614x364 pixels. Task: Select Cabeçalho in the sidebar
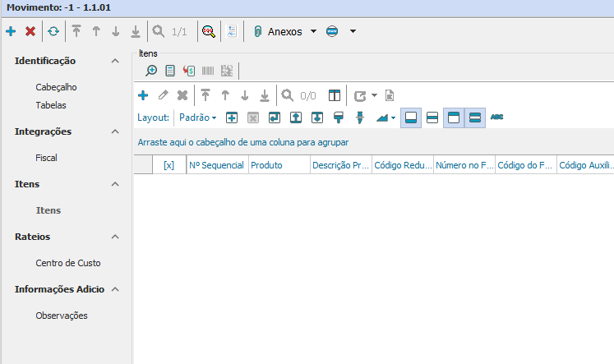[x=57, y=86]
